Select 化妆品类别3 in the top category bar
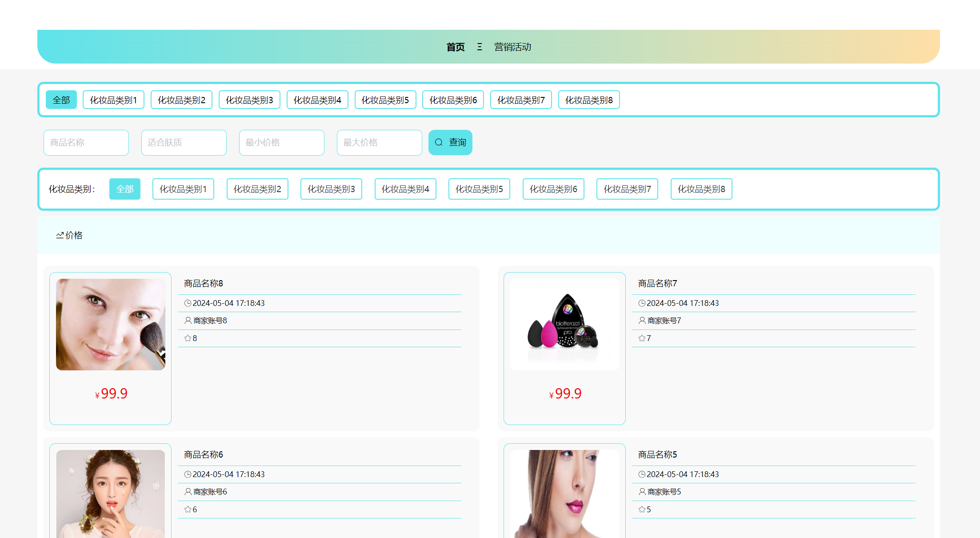 tap(249, 100)
